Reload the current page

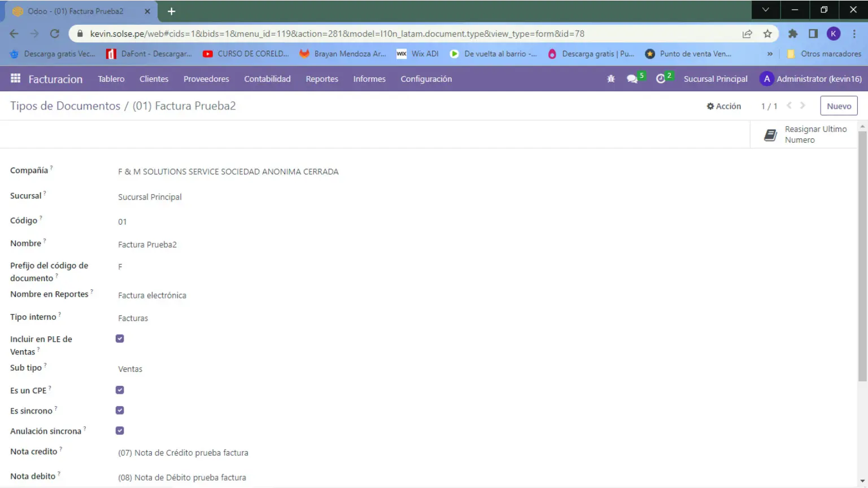tap(55, 34)
